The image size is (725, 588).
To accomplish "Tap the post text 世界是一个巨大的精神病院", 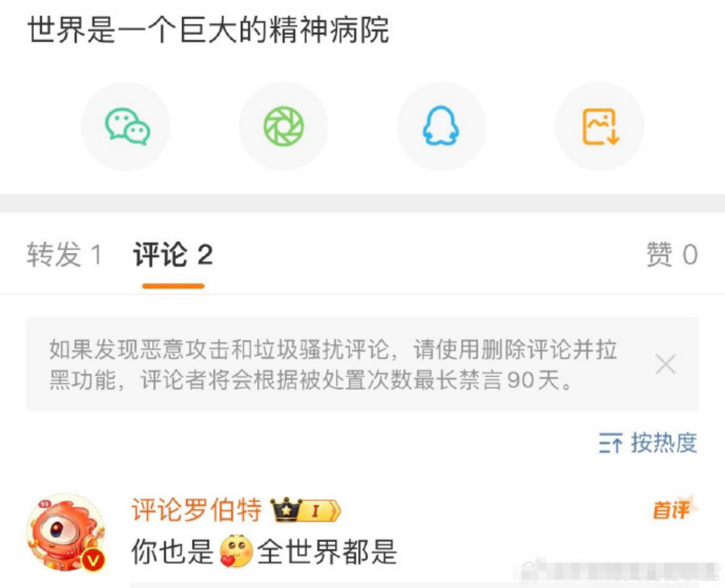I will coord(208,30).
